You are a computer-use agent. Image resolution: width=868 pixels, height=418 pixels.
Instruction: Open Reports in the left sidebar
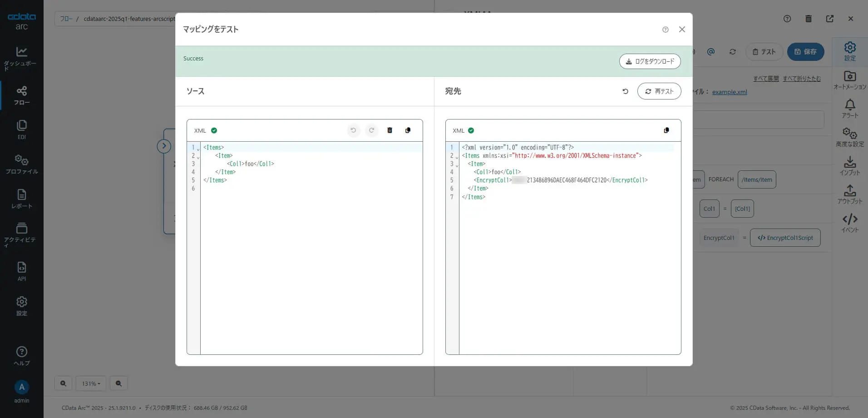21,199
